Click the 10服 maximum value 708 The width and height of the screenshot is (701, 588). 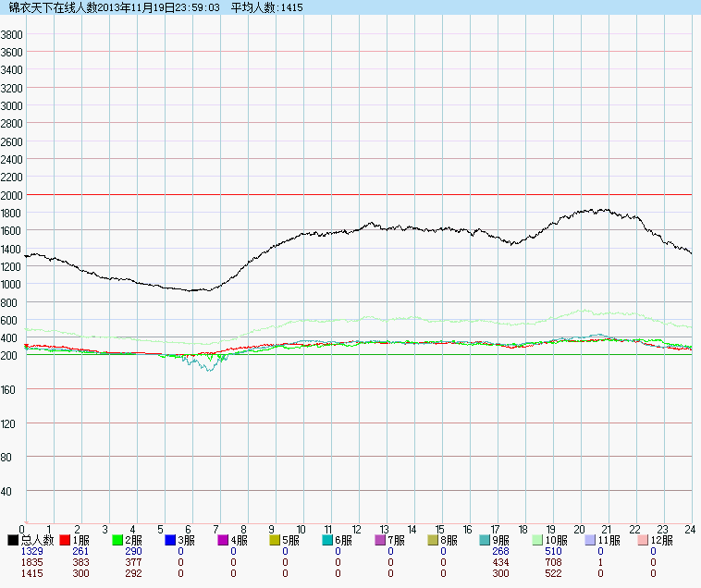coord(553,562)
